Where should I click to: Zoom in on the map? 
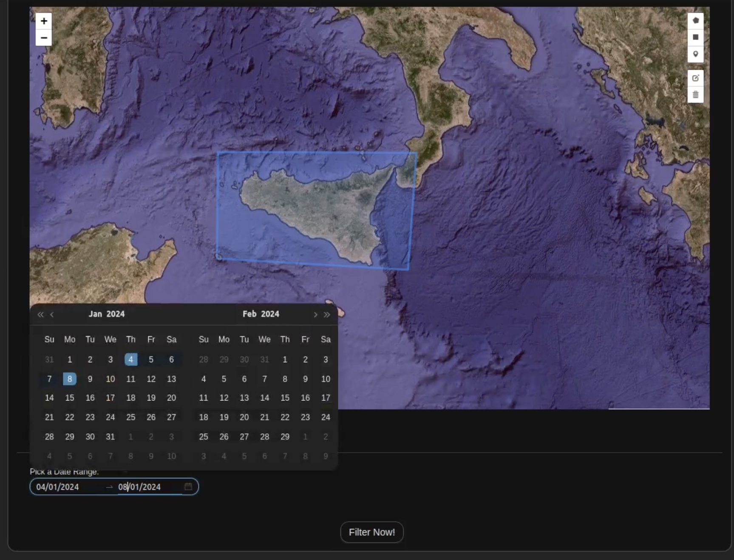click(44, 21)
